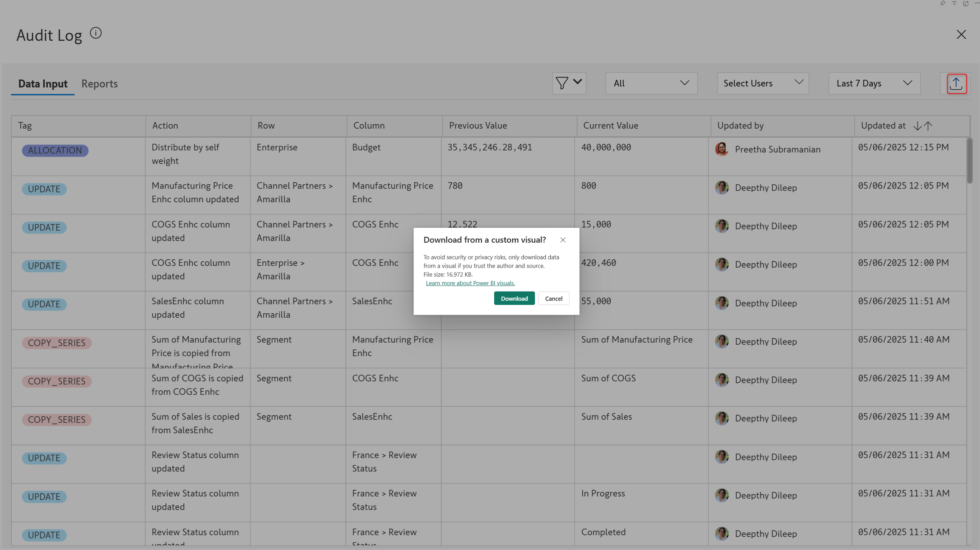
Task: Click the export/upload icon button
Action: coord(956,83)
